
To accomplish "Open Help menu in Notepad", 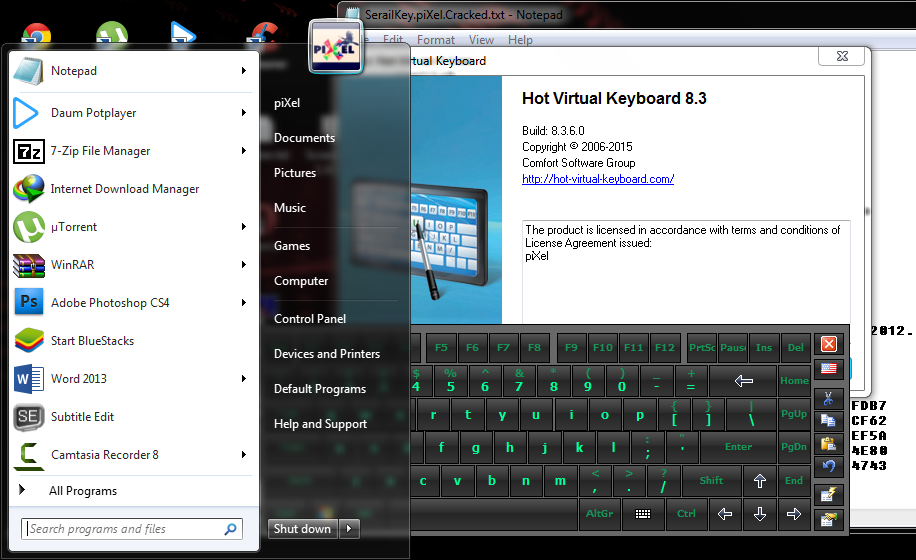I will pos(520,40).
